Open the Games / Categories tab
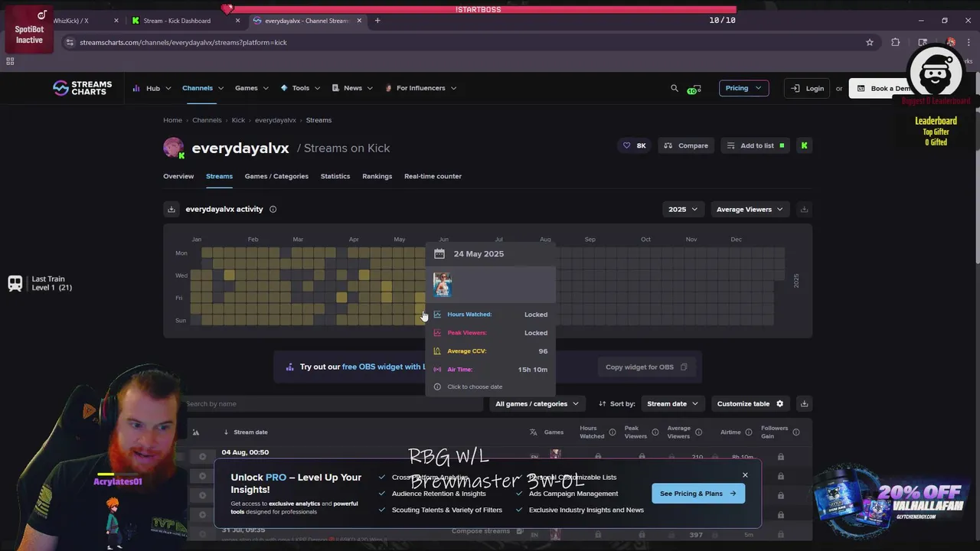Screen dimensions: 980x551 click(276, 176)
